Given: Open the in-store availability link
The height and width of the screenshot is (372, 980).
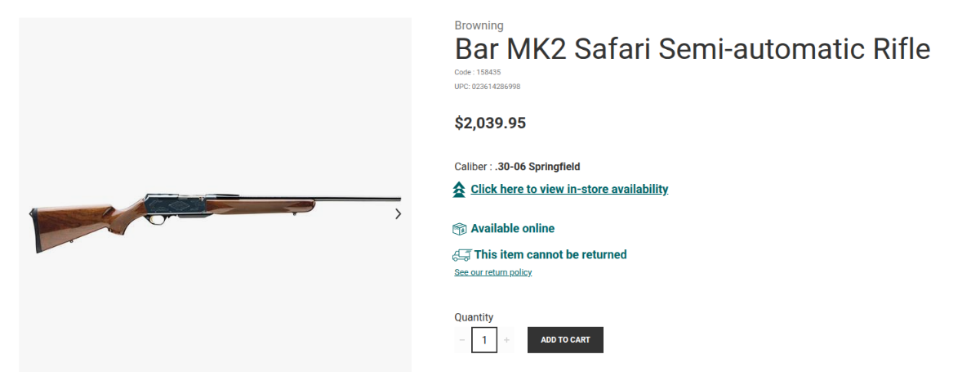Looking at the screenshot, I should click(x=569, y=189).
